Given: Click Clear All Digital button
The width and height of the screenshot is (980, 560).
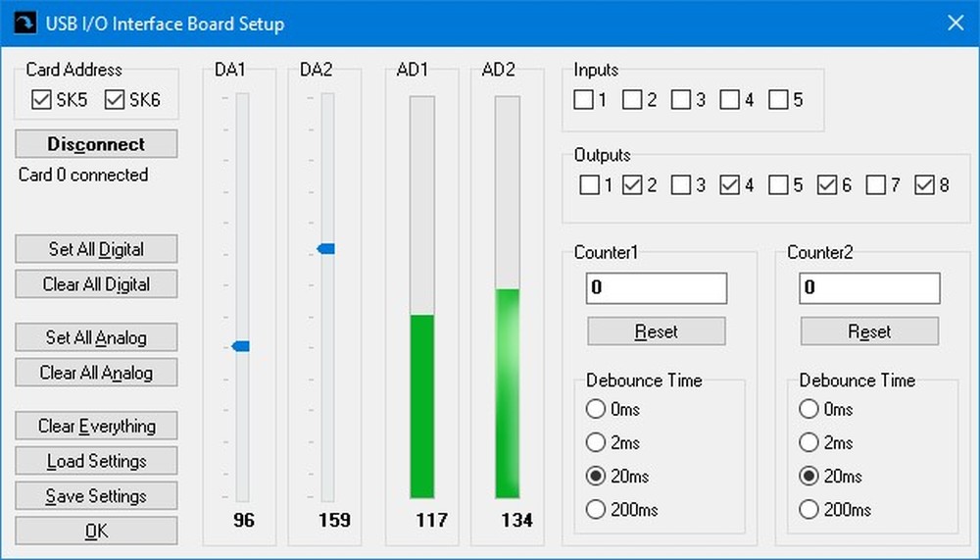Looking at the screenshot, I should coord(96,284).
